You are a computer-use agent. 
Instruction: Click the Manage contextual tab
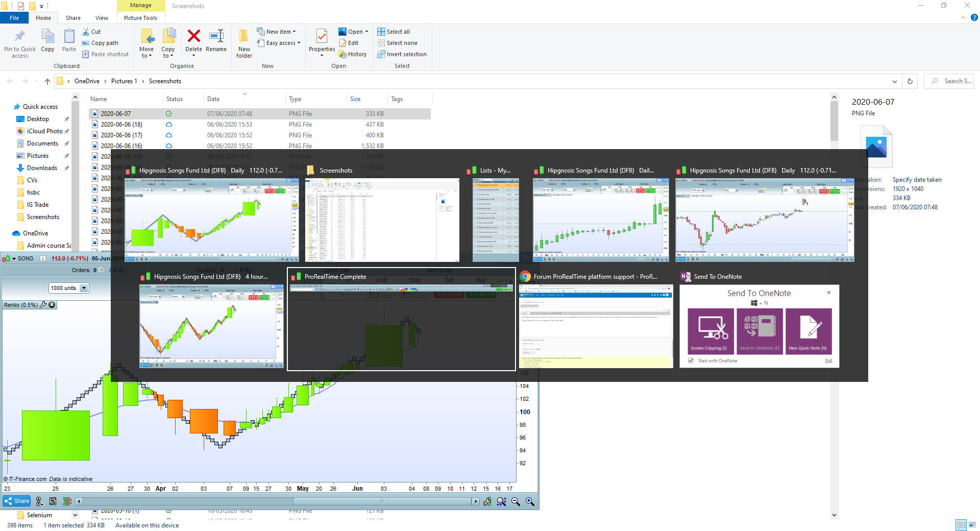tap(141, 6)
